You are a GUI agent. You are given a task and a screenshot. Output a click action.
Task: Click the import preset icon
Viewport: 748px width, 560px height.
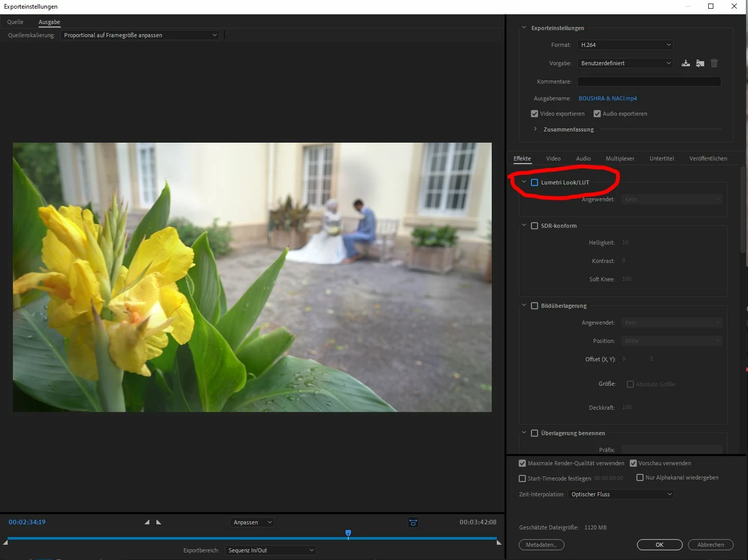click(x=700, y=63)
